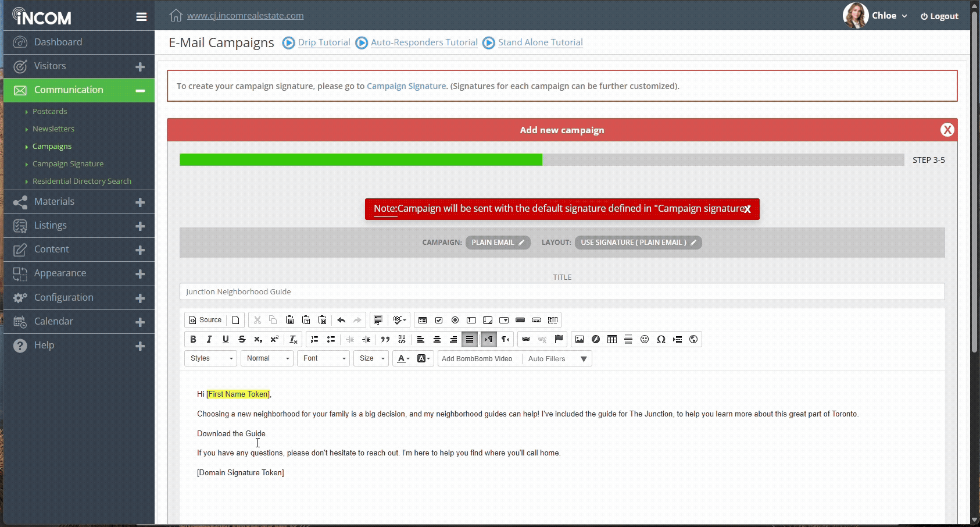
Task: Open Campaign Signature in the sidebar
Action: [68, 164]
